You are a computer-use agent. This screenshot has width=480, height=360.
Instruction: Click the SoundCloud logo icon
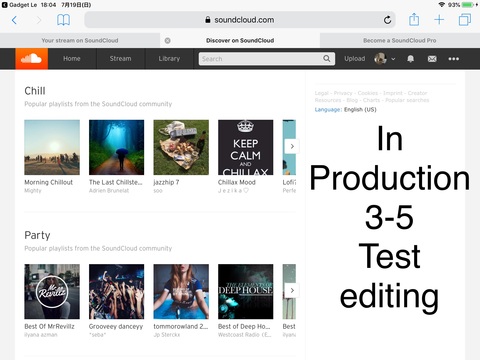pos(31,59)
